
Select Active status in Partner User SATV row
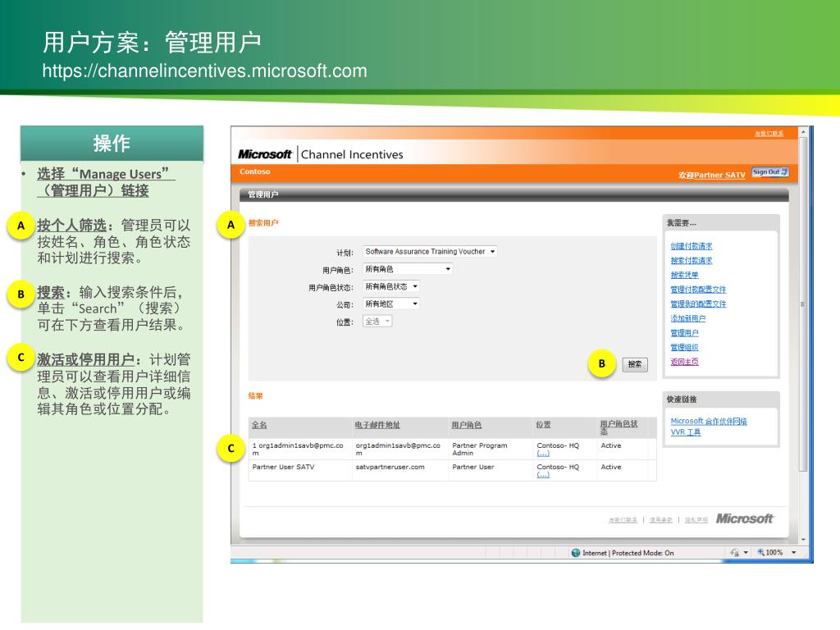point(610,467)
